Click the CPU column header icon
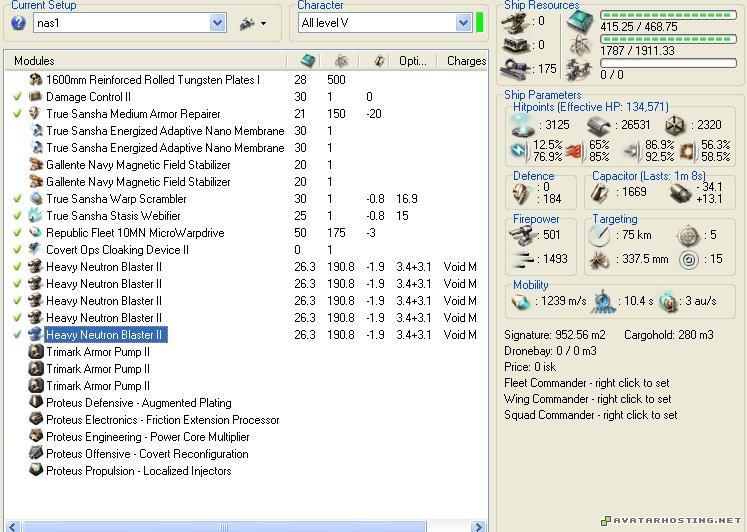Image resolution: width=747 pixels, height=532 pixels. point(307,61)
